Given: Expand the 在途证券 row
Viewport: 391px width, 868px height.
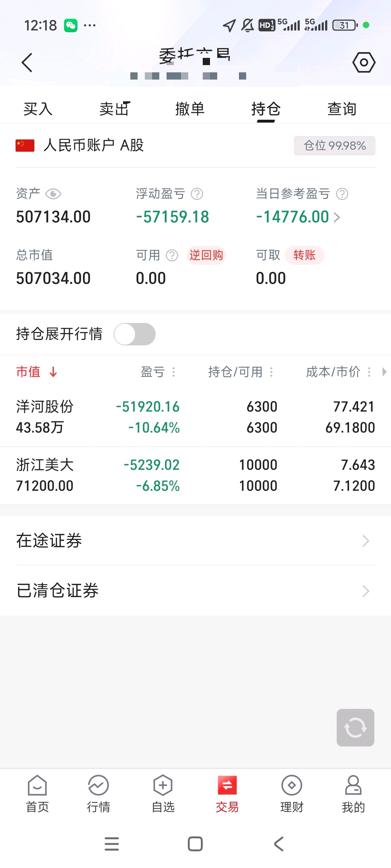Looking at the screenshot, I should click(195, 541).
